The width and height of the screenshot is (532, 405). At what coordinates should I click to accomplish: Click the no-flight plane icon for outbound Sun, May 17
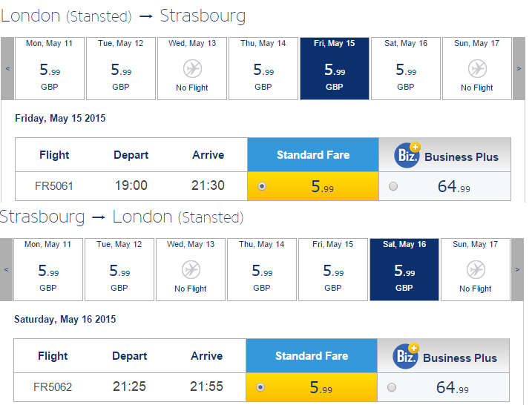click(x=477, y=69)
